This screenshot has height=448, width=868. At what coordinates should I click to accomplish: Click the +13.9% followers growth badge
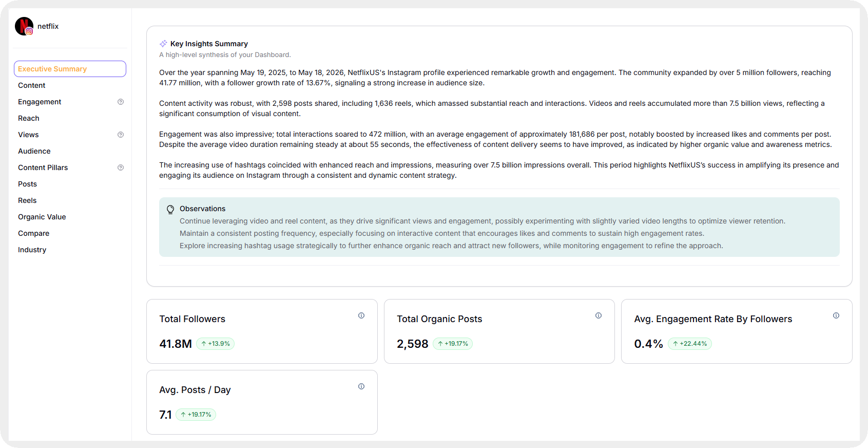tap(216, 344)
